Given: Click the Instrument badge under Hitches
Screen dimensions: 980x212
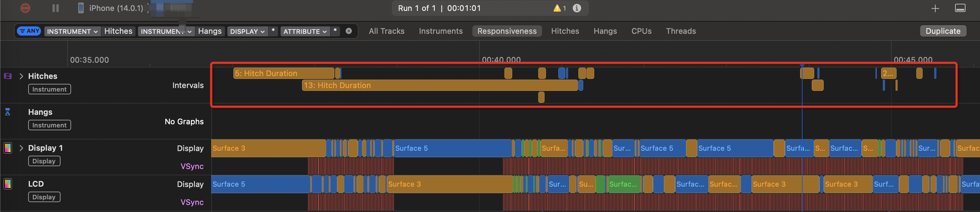Looking at the screenshot, I should [x=49, y=89].
